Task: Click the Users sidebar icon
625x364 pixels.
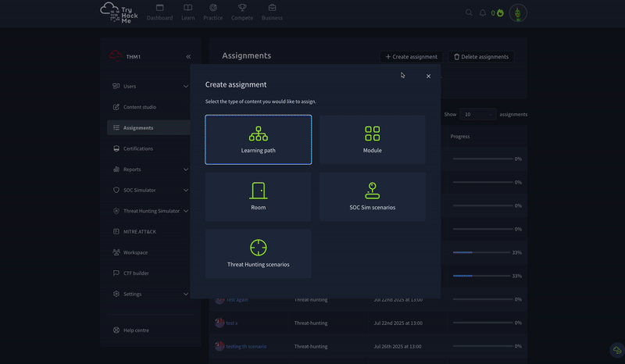Action: [116, 86]
